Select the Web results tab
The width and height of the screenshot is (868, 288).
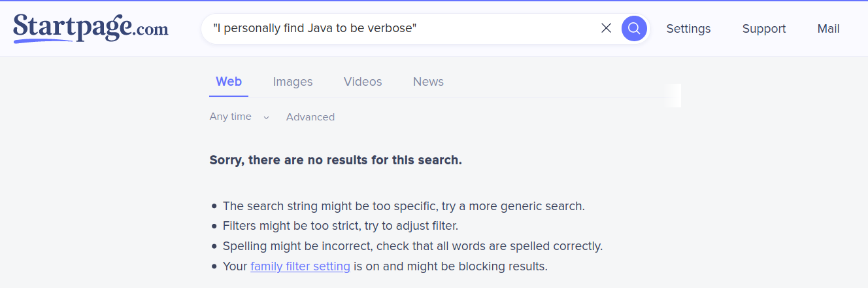click(x=229, y=82)
